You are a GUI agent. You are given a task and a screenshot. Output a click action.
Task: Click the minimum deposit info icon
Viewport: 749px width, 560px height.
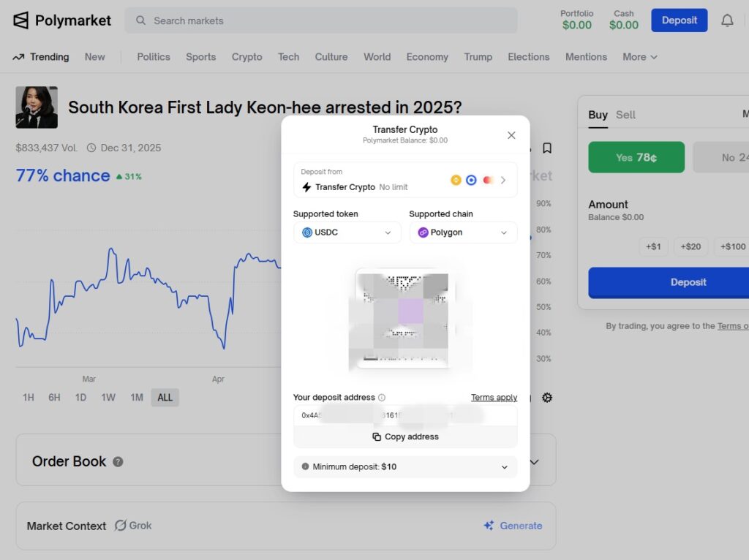pos(305,466)
